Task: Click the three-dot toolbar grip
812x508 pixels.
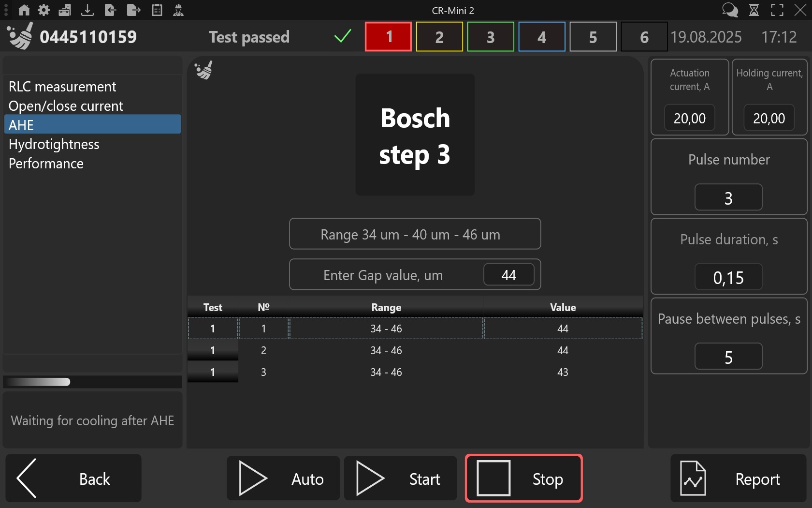Action: click(6, 10)
